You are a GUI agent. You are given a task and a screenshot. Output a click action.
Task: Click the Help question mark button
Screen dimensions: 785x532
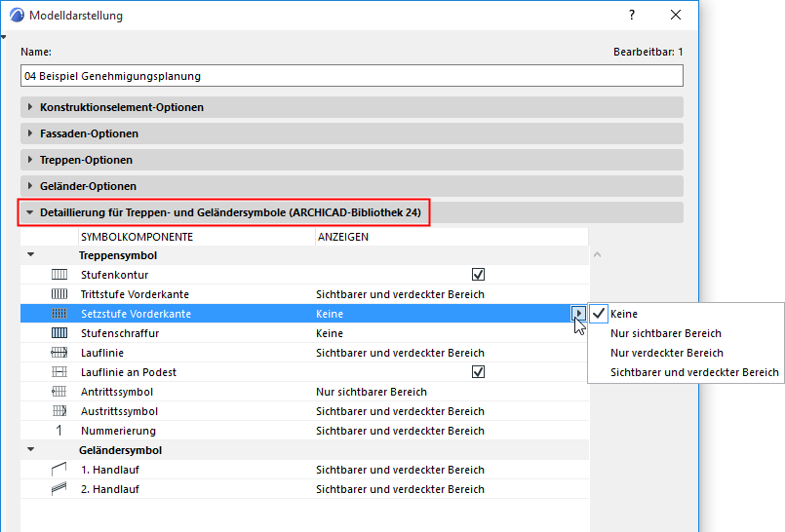[632, 16]
